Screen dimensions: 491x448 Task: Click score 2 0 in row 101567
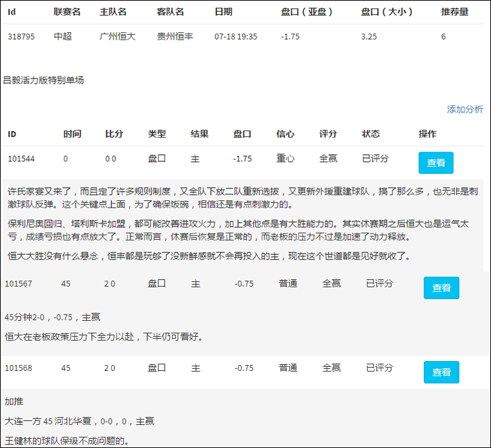(109, 284)
